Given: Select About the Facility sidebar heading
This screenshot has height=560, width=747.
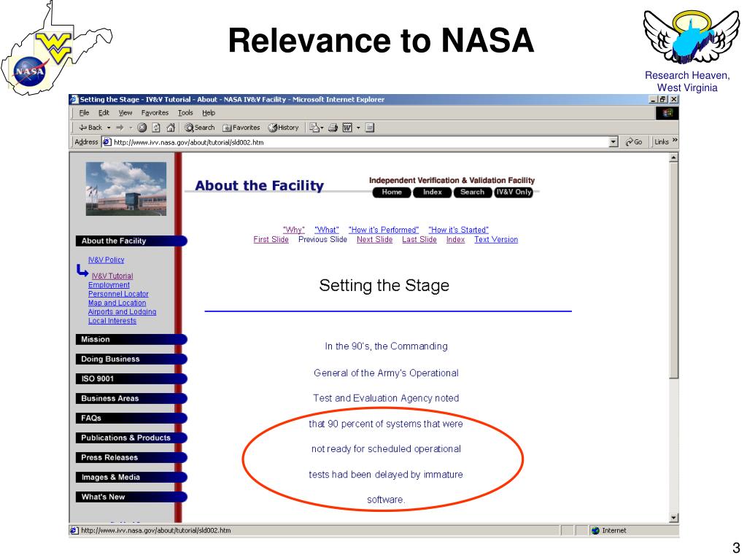Looking at the screenshot, I should 131,241.
